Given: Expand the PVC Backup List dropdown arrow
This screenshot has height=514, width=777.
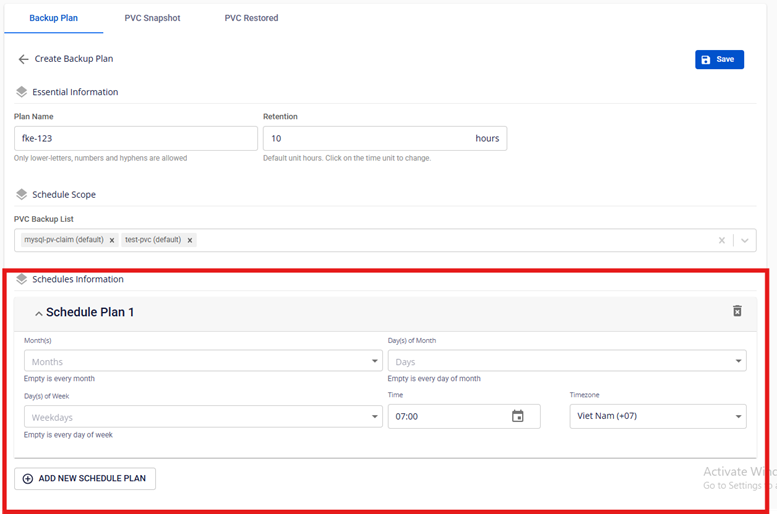Looking at the screenshot, I should (744, 240).
